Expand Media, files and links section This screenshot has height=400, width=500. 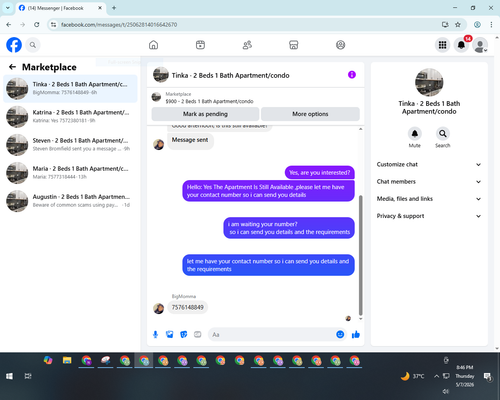[x=429, y=199]
